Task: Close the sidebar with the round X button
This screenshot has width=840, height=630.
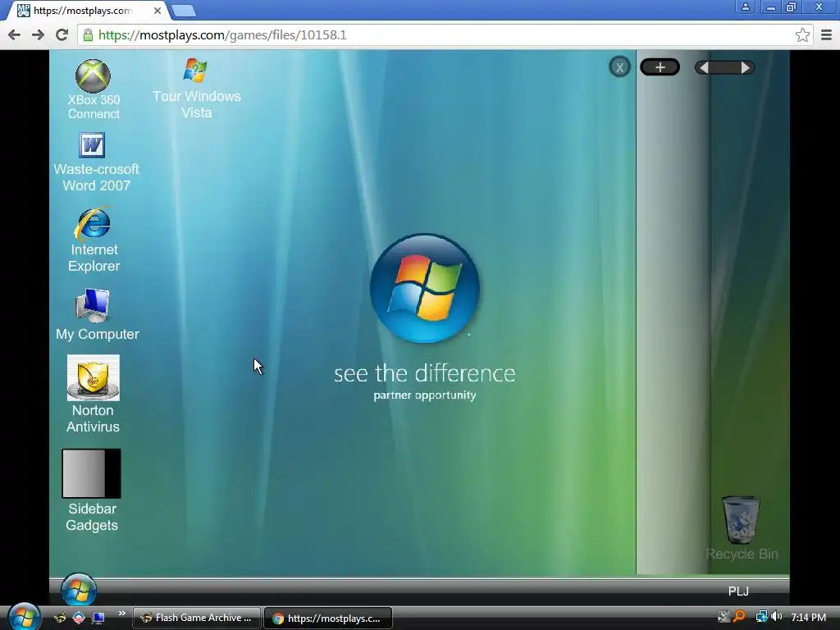Action: (620, 67)
